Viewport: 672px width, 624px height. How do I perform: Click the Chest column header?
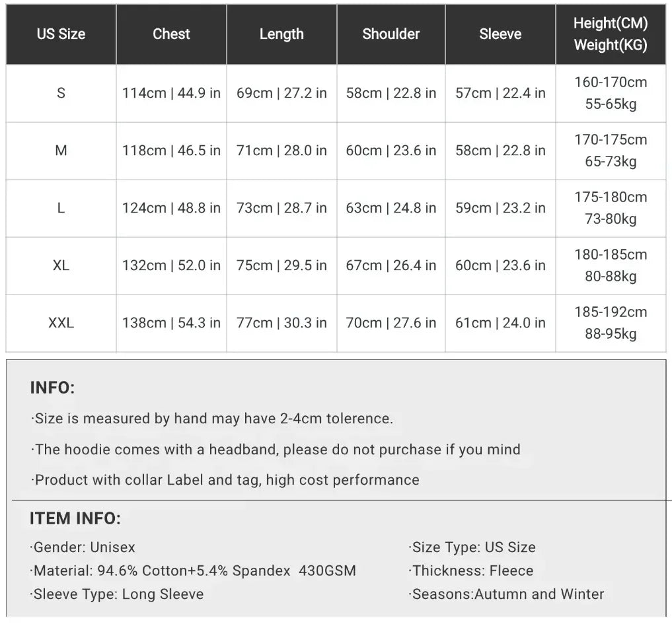click(x=171, y=34)
